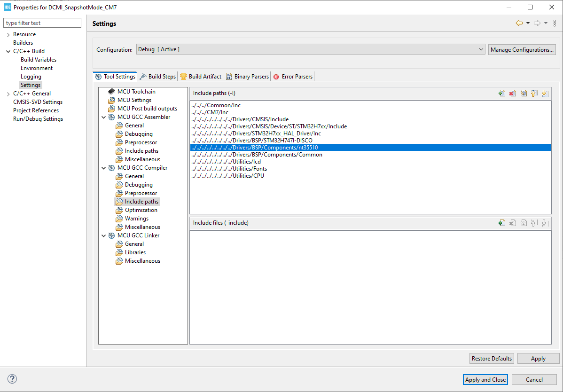
Task: Click the Manage Configurations button
Action: (x=522, y=49)
